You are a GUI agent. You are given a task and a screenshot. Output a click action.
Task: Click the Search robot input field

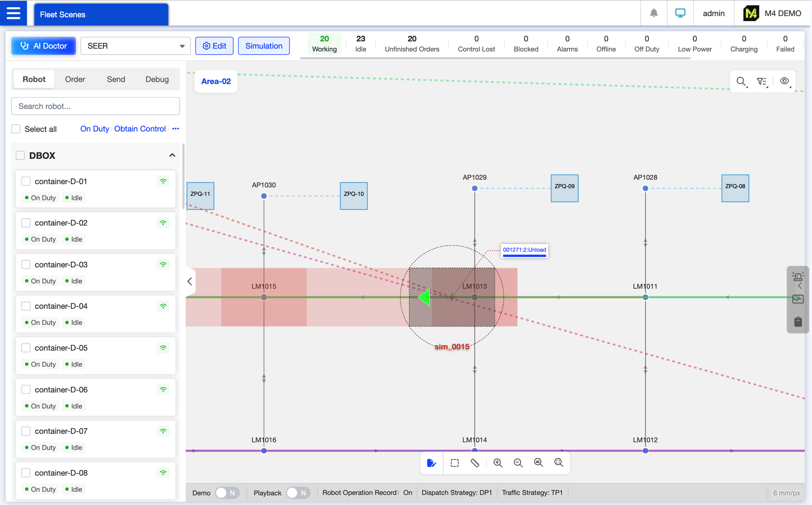95,106
